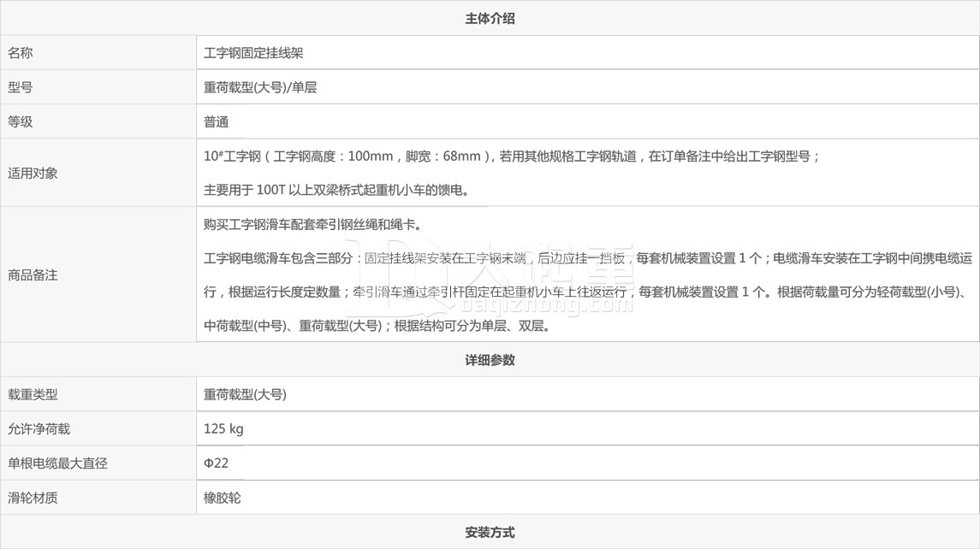Click the line starting '中荷载型(中号)、重荷载型(大号)'
The width and height of the screenshot is (980, 549).
[377, 326]
